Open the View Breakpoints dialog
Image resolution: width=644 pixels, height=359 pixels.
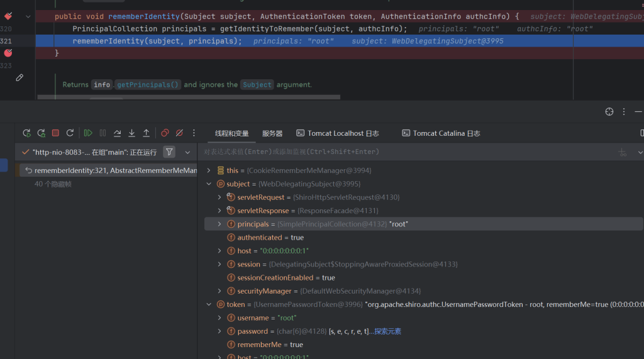tap(165, 133)
